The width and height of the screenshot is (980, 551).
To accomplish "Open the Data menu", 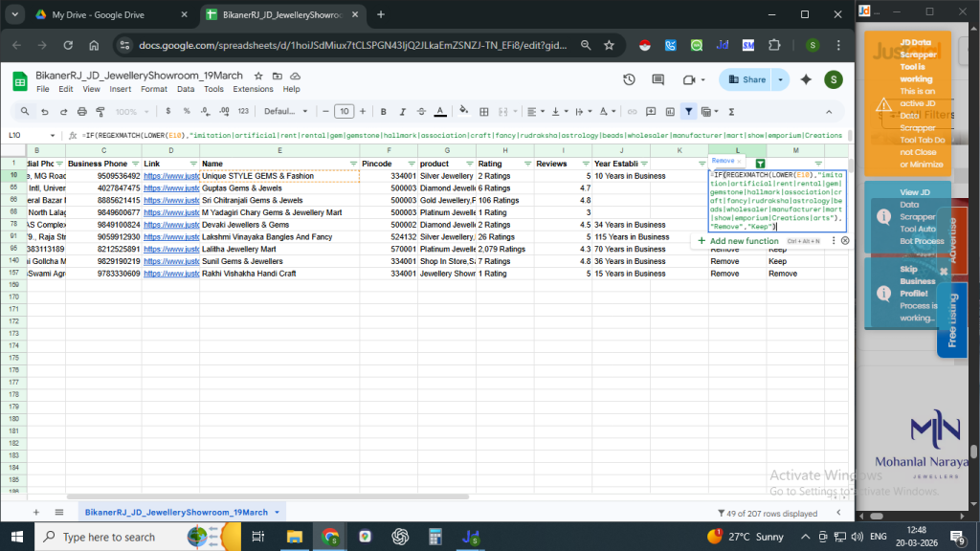I will pyautogui.click(x=186, y=89).
